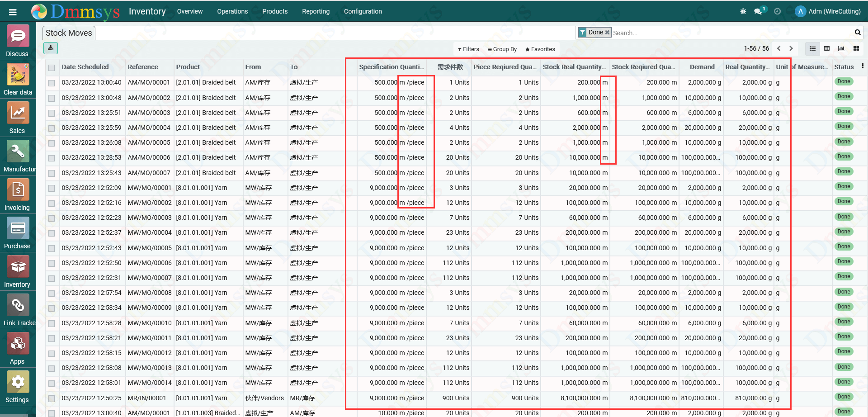This screenshot has width=868, height=417.
Task: Open the MW/MO/00014 reference cell
Action: [x=150, y=383]
